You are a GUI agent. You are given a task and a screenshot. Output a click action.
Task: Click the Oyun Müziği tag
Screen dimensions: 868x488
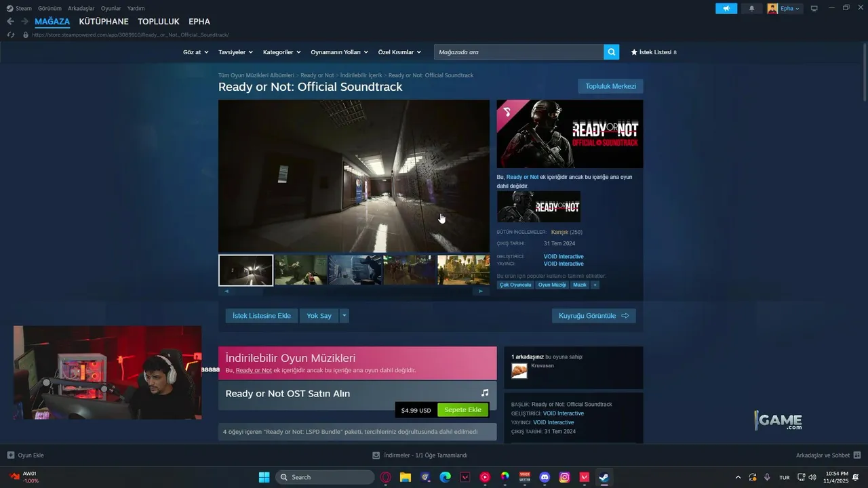[552, 285]
